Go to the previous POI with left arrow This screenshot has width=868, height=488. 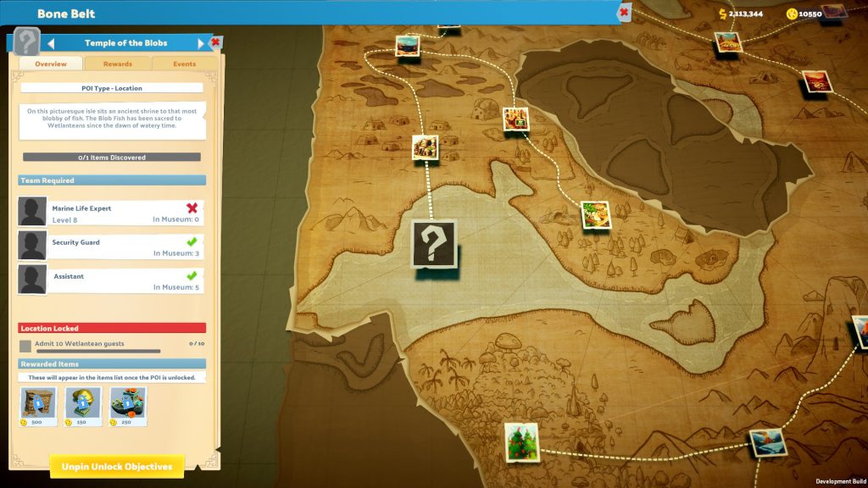tap(51, 43)
